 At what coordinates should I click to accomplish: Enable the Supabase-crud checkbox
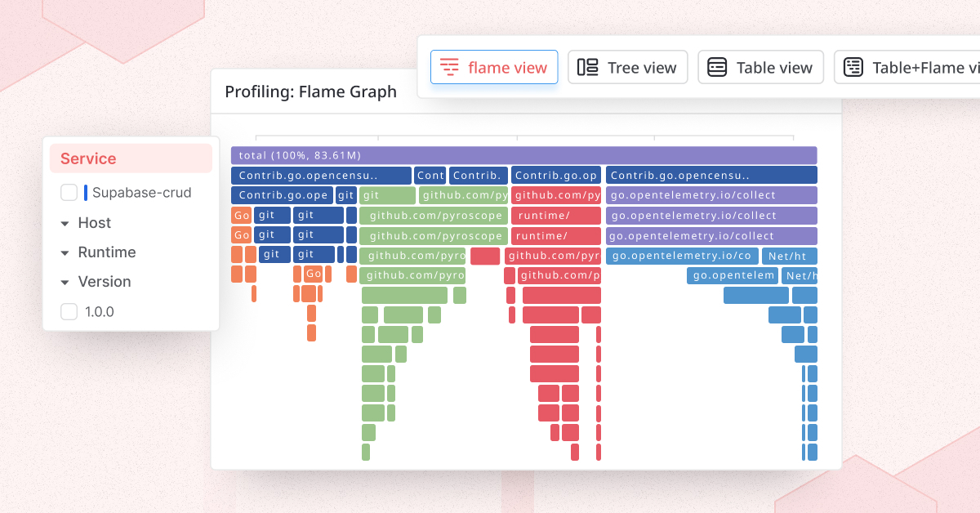[x=69, y=193]
